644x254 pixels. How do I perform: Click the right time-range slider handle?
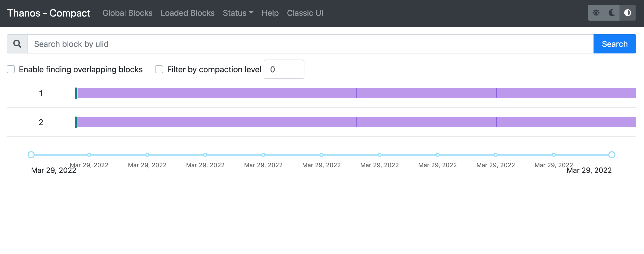coord(612,155)
